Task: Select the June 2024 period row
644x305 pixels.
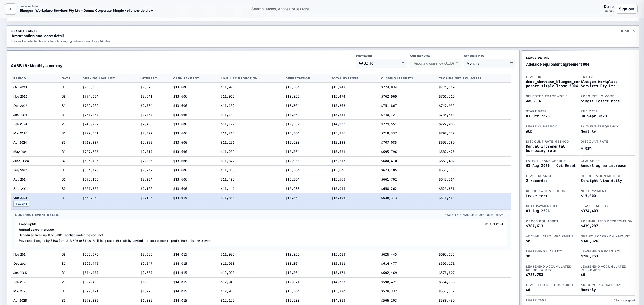Action: (261, 161)
